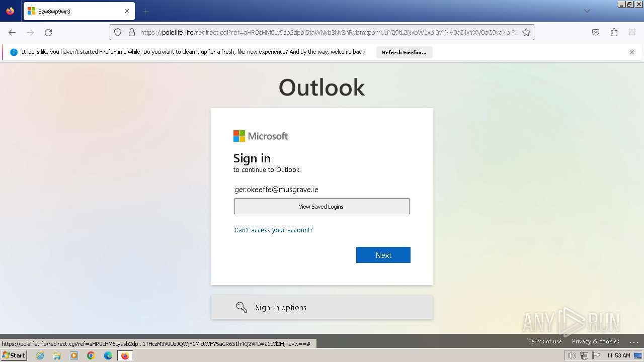Click the Action Center flag tray icon
The height and width of the screenshot is (362, 644).
click(x=596, y=355)
